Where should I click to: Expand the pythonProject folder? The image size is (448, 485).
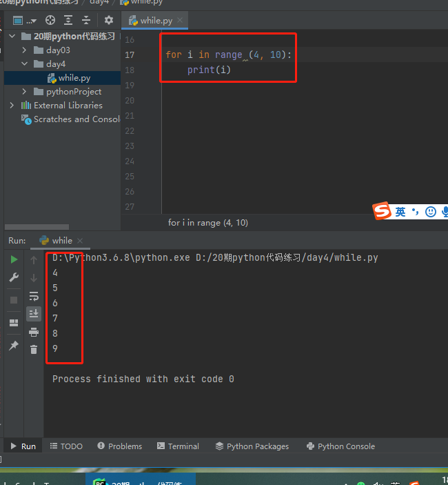[24, 92]
